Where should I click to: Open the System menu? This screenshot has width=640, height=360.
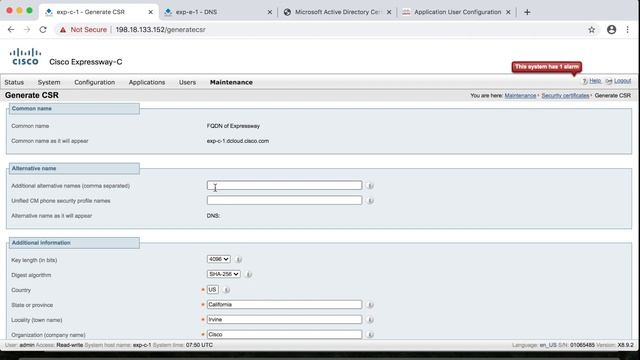(49, 82)
